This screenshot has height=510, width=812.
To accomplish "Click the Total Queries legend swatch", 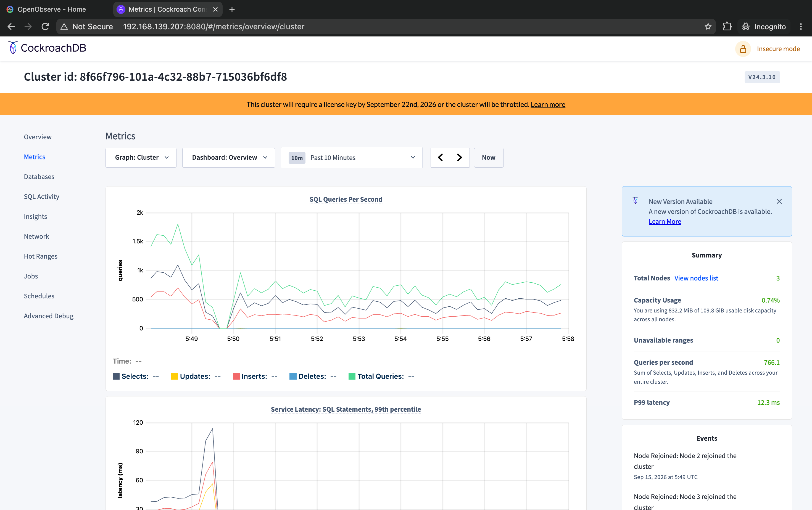I will [352, 376].
